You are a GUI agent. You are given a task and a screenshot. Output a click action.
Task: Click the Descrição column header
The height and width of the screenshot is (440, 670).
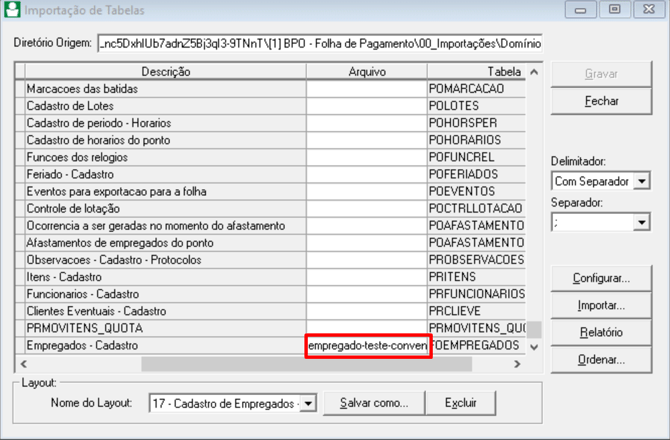pyautogui.click(x=165, y=72)
